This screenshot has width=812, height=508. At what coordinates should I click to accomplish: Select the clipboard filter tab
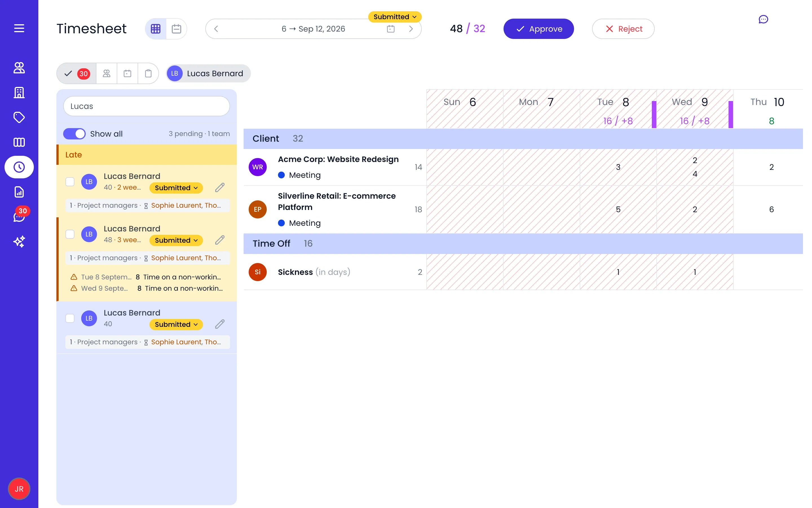tap(148, 73)
